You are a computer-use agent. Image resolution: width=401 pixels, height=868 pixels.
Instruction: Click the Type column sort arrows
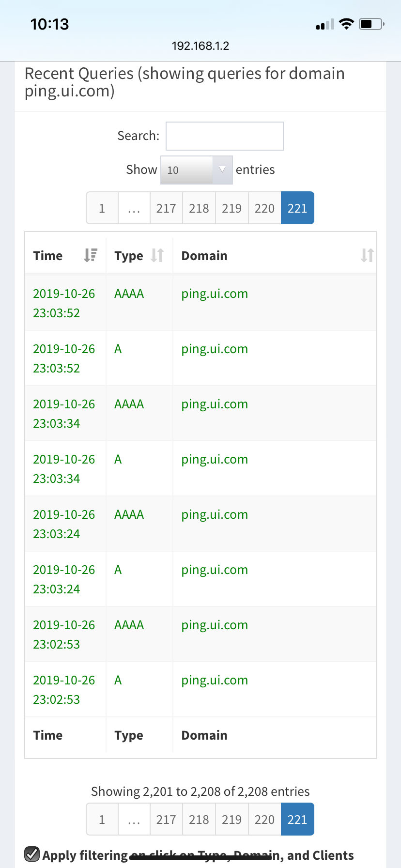[157, 255]
